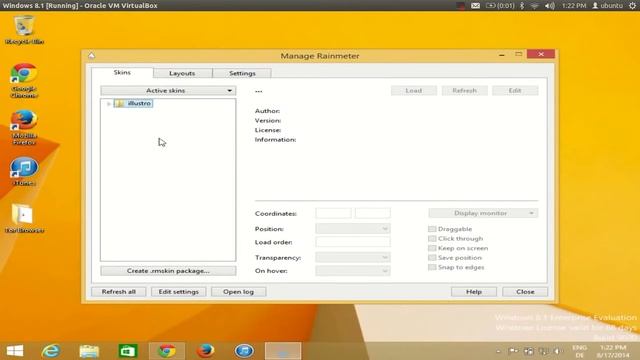Click the second Coordinates input field

coord(373,213)
